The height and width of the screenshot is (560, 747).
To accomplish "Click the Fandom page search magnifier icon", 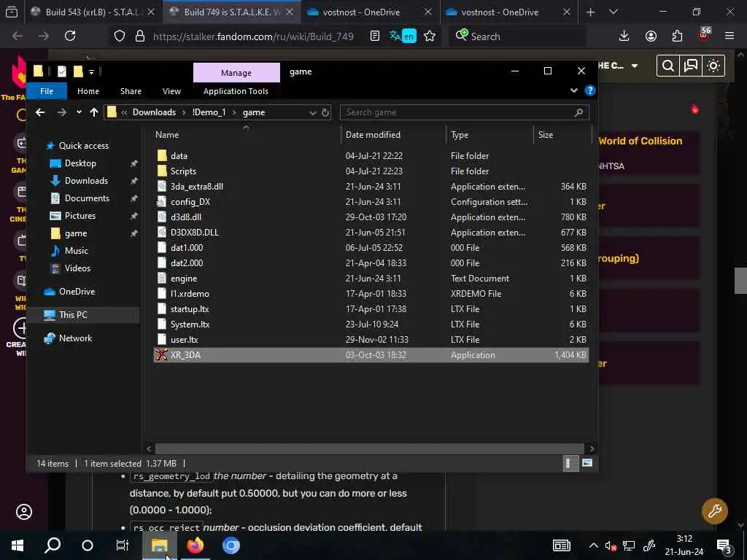I will (x=668, y=66).
